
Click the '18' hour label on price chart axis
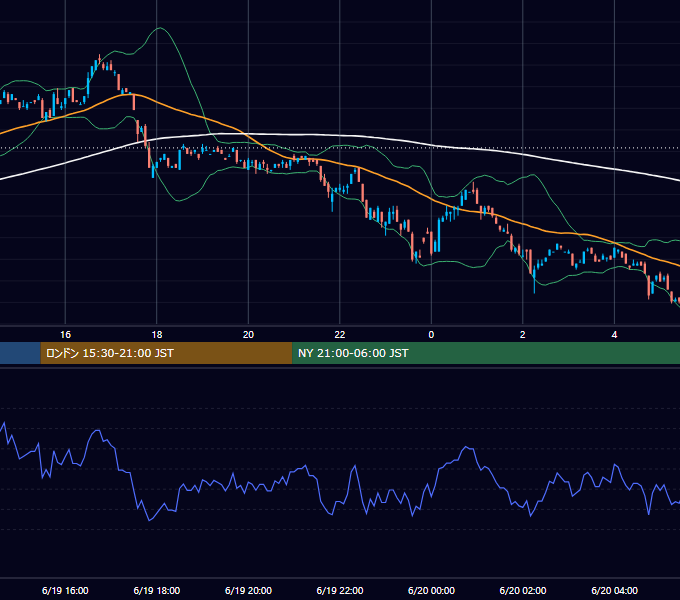(157, 335)
